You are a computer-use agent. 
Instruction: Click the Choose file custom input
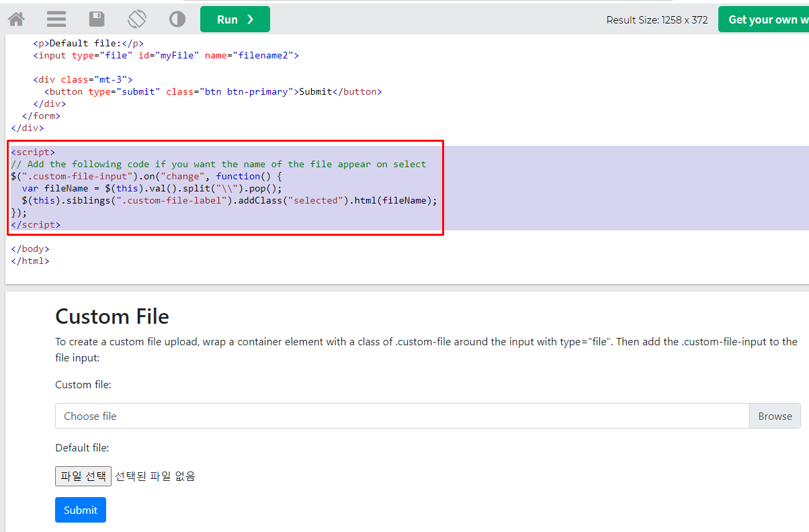tap(402, 416)
